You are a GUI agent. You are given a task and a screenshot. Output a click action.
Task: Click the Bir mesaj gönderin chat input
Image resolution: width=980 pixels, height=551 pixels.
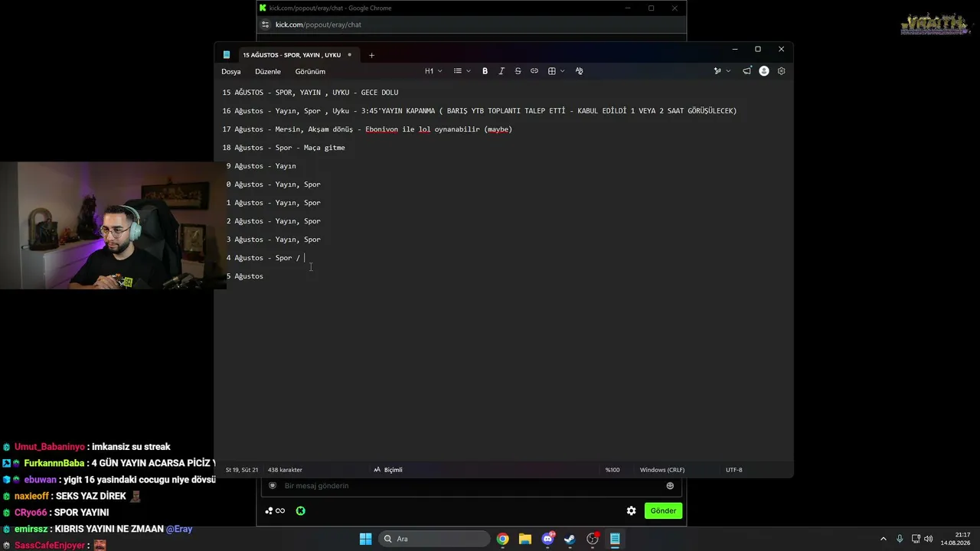(472, 486)
